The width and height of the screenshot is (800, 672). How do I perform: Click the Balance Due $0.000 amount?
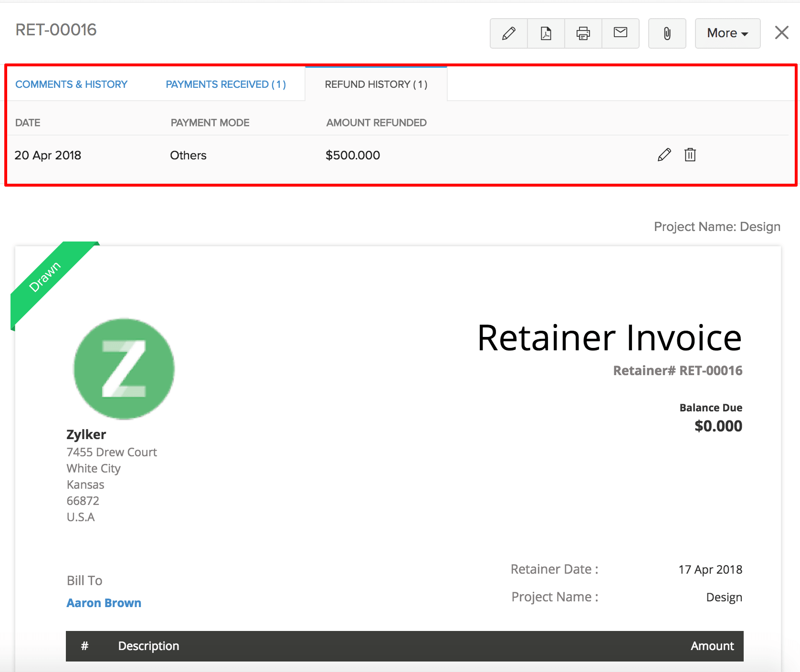coord(718,426)
